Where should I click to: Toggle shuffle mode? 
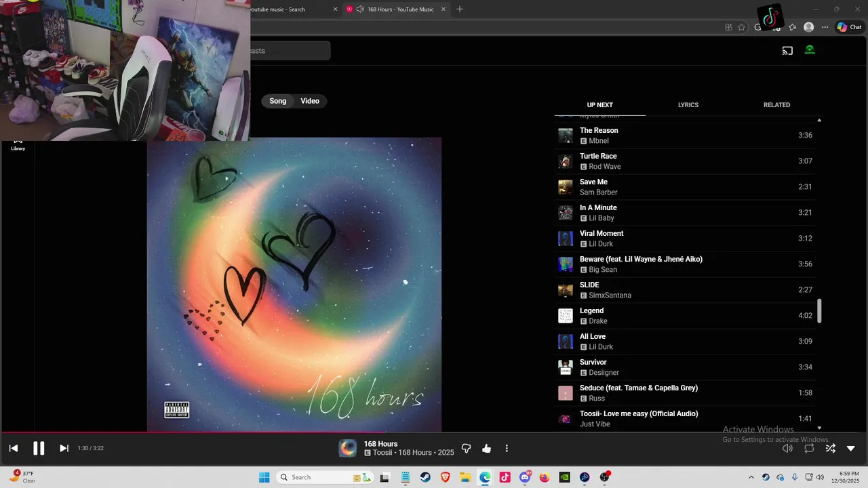830,448
